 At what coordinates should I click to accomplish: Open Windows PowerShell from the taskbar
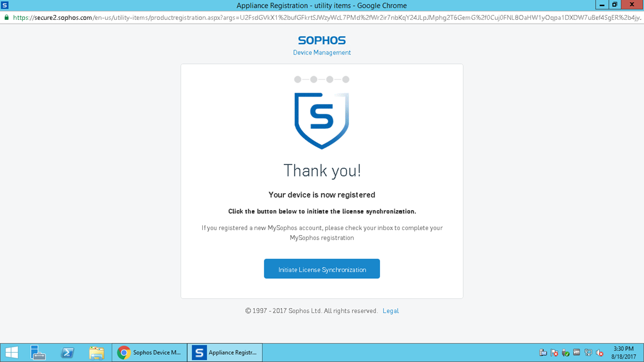67,353
